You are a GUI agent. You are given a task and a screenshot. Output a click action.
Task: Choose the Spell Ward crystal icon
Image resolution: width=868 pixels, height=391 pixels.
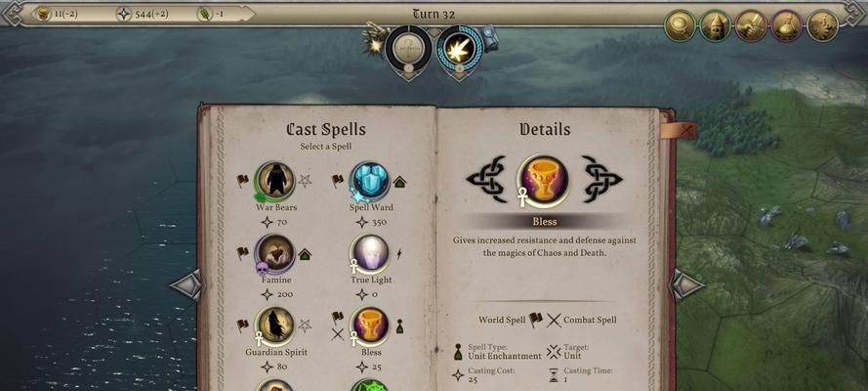(x=370, y=181)
